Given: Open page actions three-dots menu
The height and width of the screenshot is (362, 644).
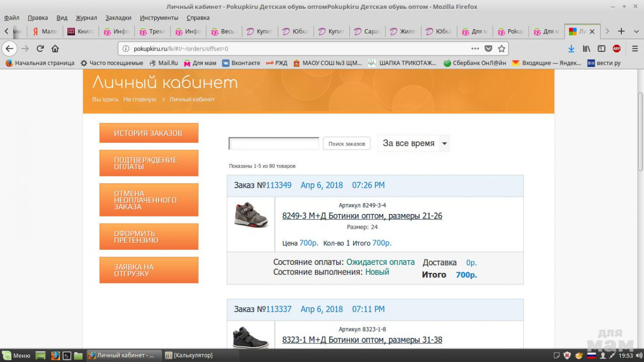Looking at the screenshot, I should coord(475,49).
